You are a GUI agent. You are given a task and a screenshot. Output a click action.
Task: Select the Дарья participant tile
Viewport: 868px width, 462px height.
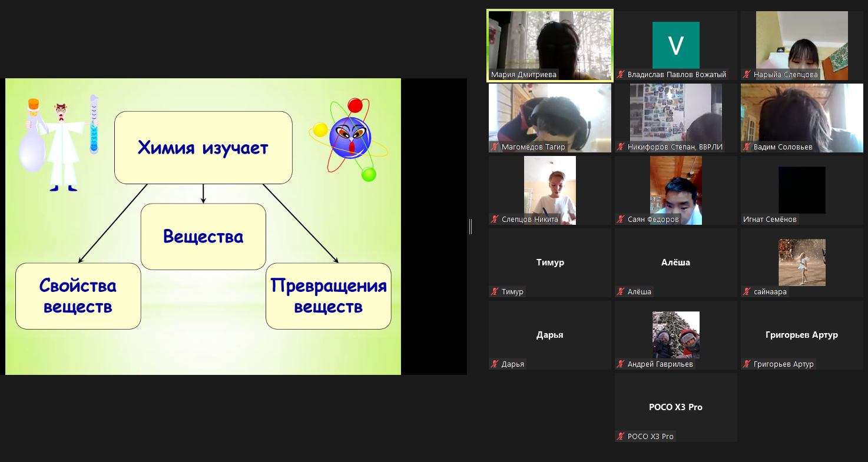coord(549,334)
